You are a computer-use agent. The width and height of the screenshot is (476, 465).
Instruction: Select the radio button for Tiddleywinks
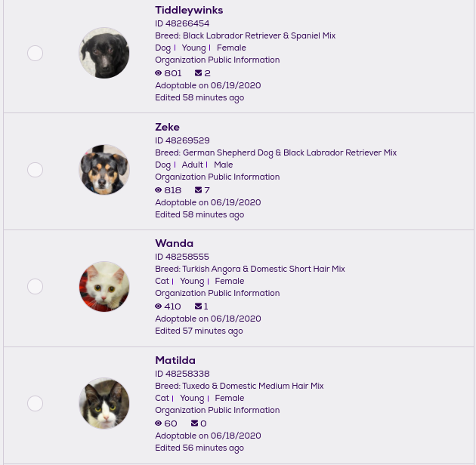point(35,54)
